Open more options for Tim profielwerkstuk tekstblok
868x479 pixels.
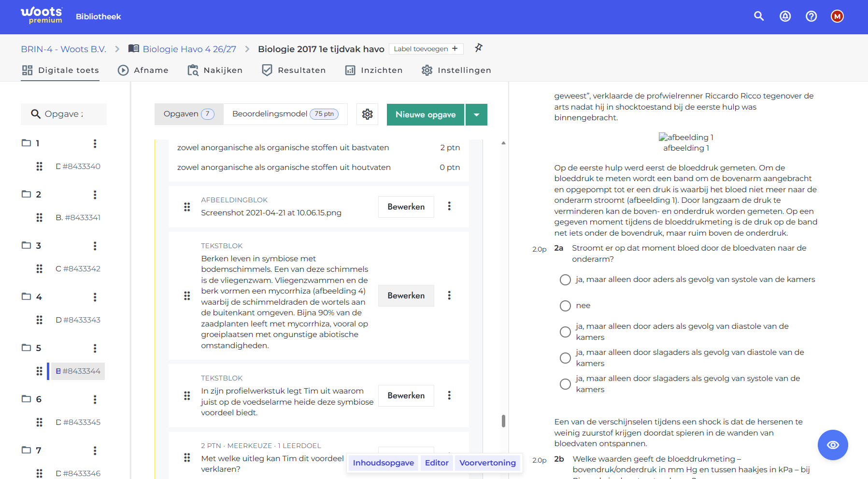[449, 395]
